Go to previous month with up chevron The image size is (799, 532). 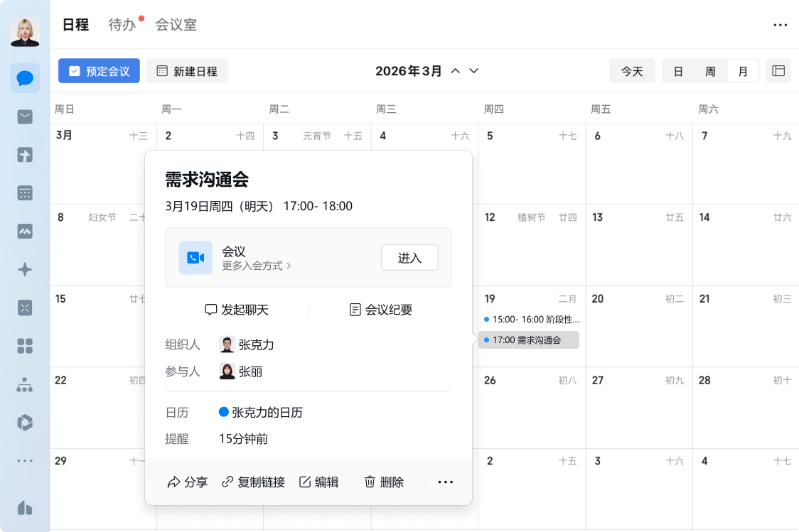click(x=456, y=71)
